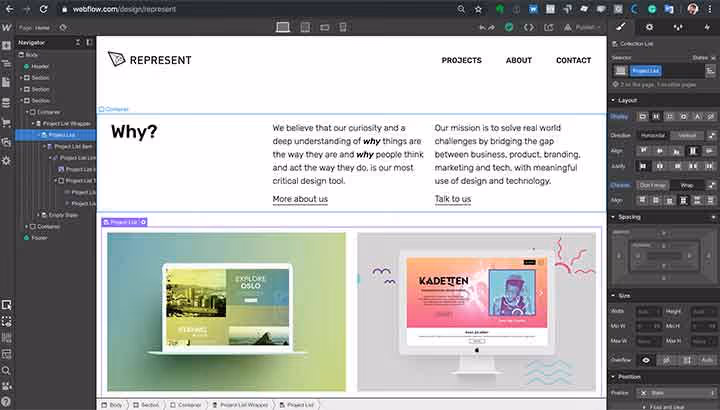Open the Assets panel icon
The height and width of the screenshot is (410, 720).
(x=6, y=142)
